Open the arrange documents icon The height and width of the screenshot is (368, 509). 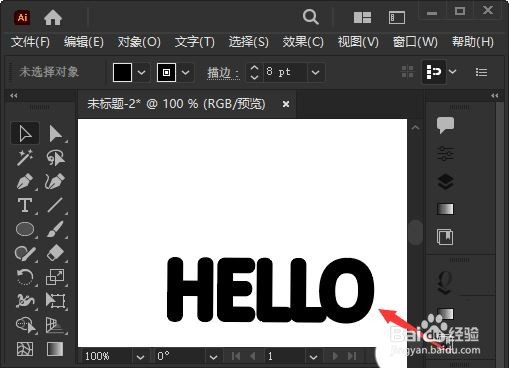[x=362, y=17]
